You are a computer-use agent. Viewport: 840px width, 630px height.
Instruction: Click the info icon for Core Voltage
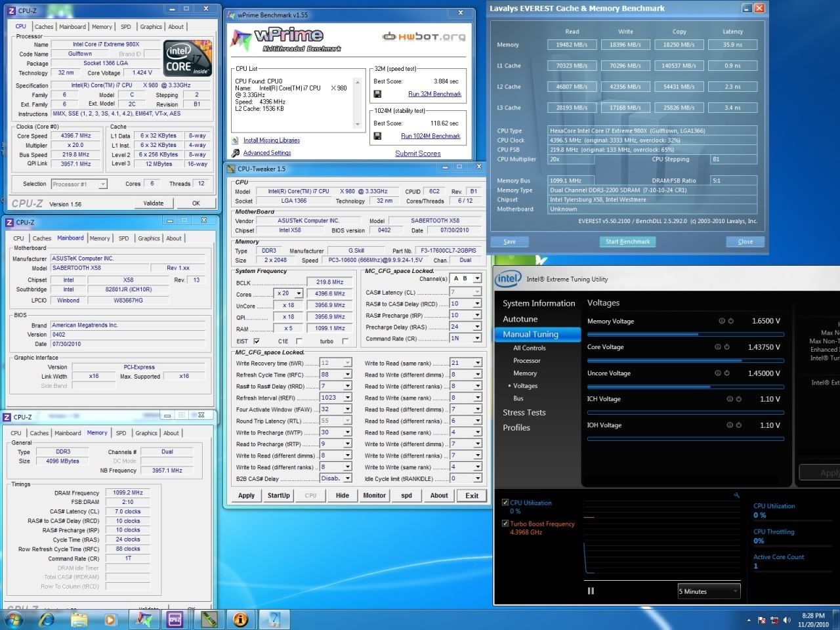(x=717, y=347)
